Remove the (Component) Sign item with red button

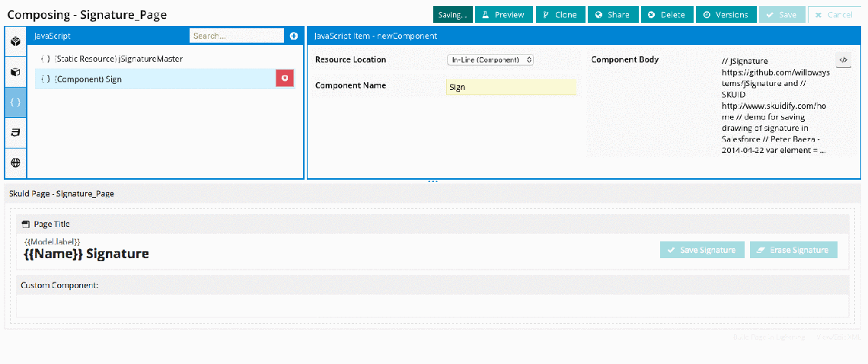pos(285,78)
